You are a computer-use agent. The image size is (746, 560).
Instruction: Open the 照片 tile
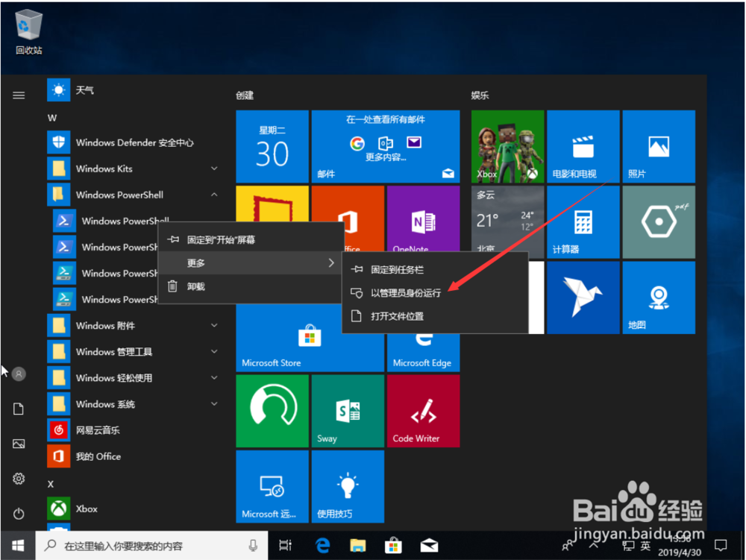point(659,146)
